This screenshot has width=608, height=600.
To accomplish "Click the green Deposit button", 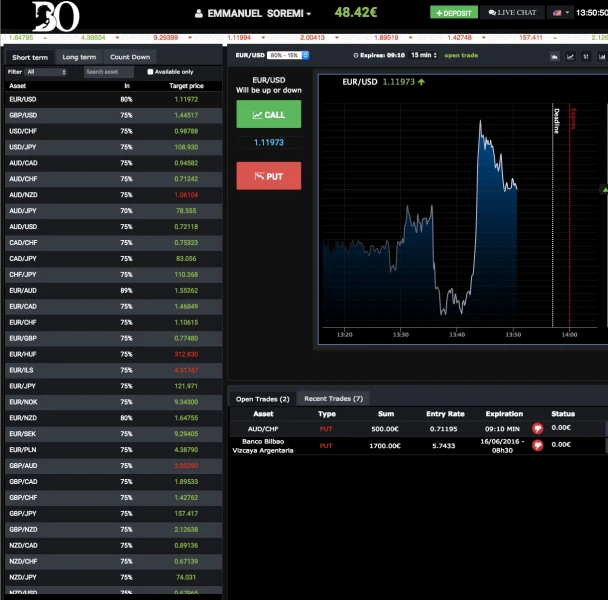I will coord(452,13).
